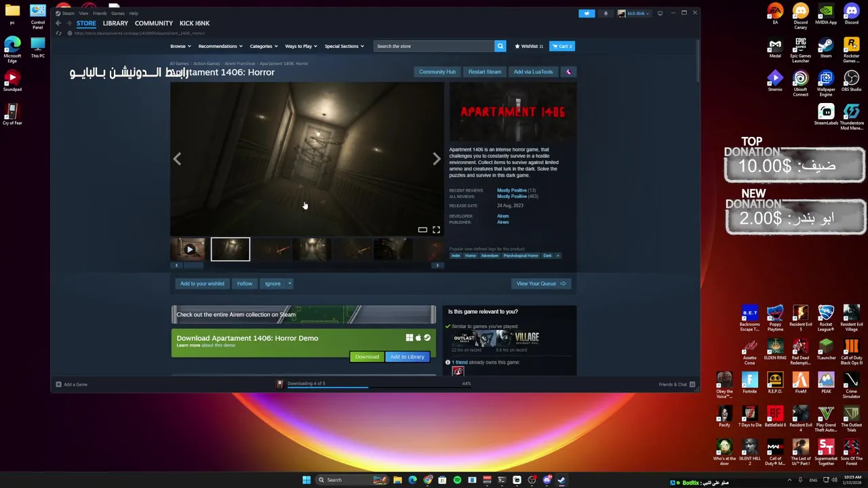Launch OBS Studio desktop icon

coord(851,81)
